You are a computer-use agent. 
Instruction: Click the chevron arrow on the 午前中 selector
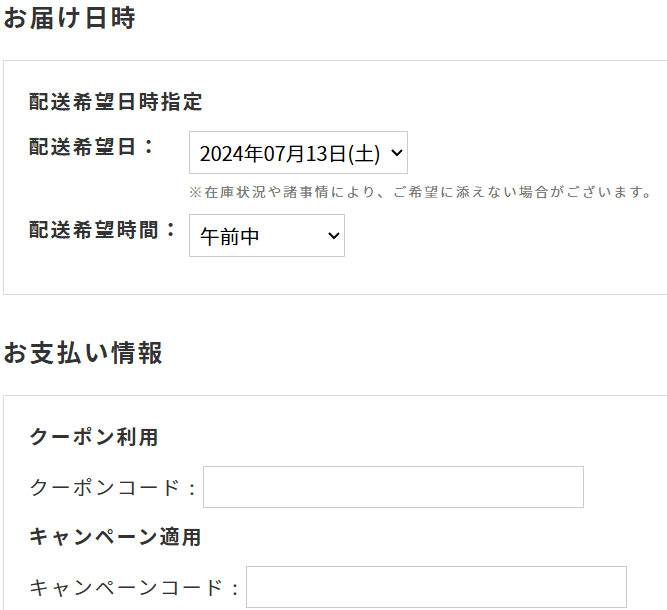click(x=333, y=236)
